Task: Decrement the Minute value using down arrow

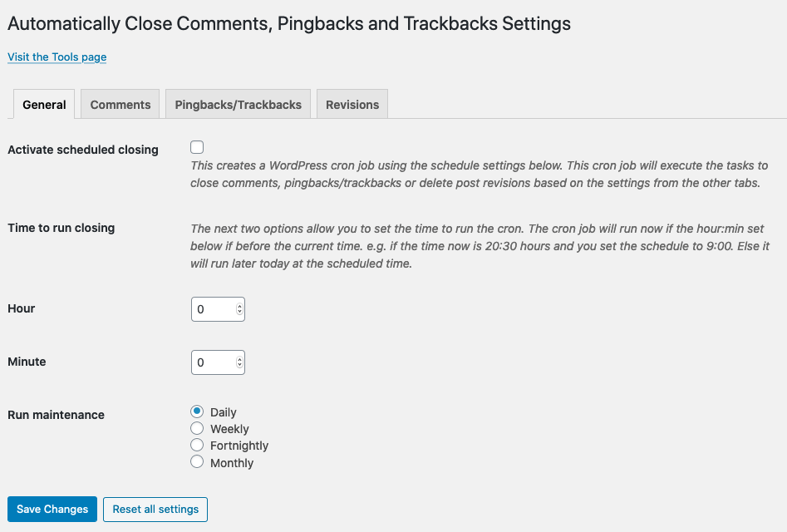Action: tap(240, 367)
